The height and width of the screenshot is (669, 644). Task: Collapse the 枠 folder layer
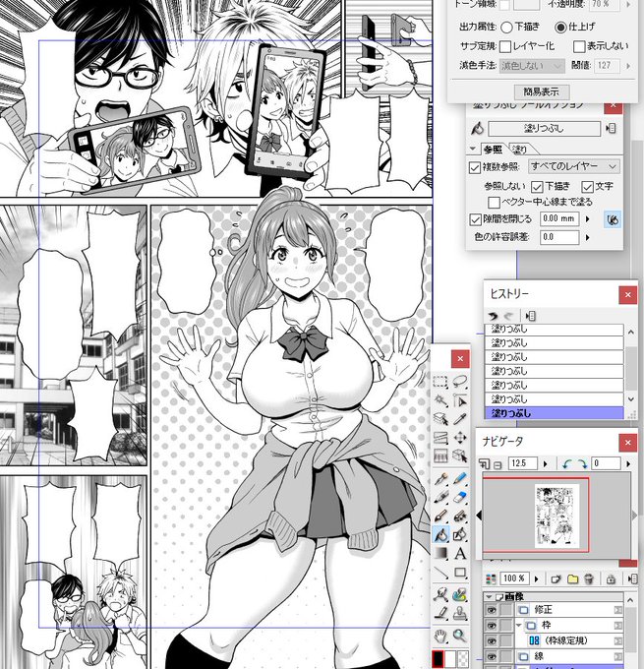(519, 626)
